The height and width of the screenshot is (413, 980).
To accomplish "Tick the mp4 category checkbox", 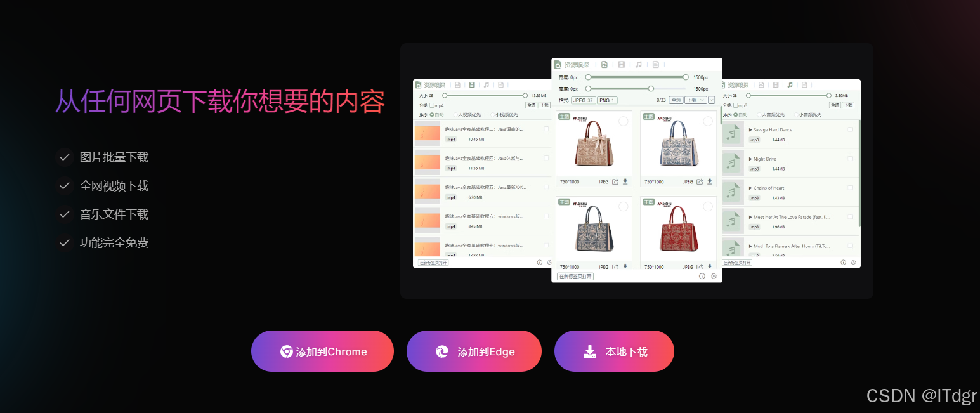I will click(432, 105).
